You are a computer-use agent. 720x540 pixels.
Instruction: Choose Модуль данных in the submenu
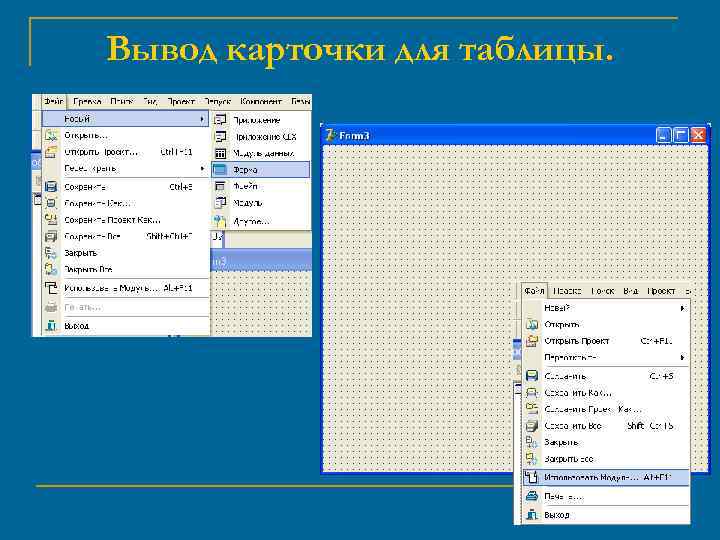click(261, 153)
